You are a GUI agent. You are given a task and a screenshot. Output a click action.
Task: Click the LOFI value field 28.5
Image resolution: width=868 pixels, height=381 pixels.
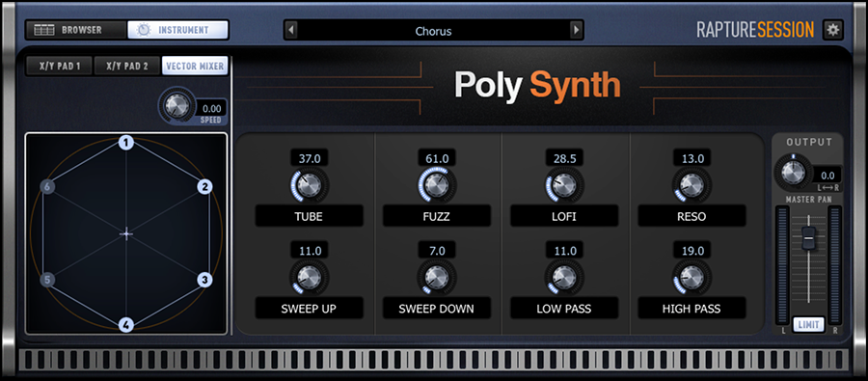point(564,159)
